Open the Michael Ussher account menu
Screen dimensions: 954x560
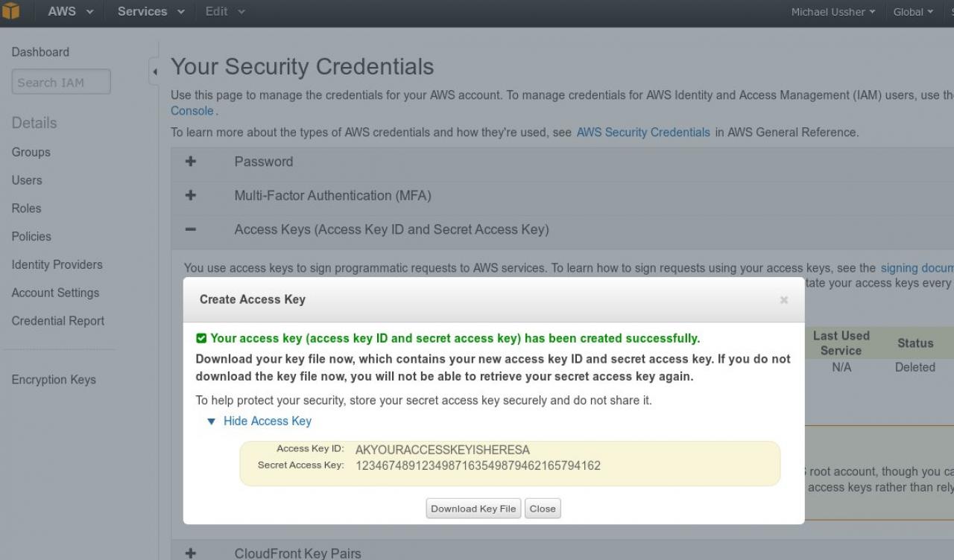pos(833,12)
